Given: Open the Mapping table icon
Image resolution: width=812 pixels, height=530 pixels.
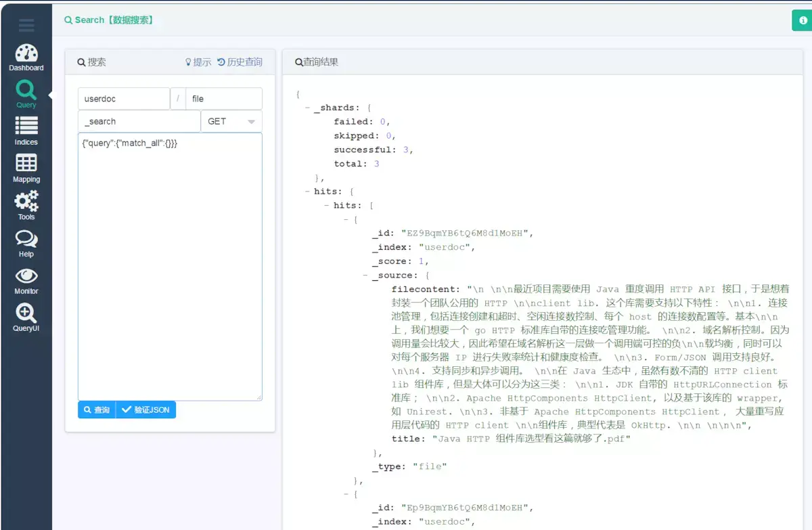Looking at the screenshot, I should click(x=26, y=163).
